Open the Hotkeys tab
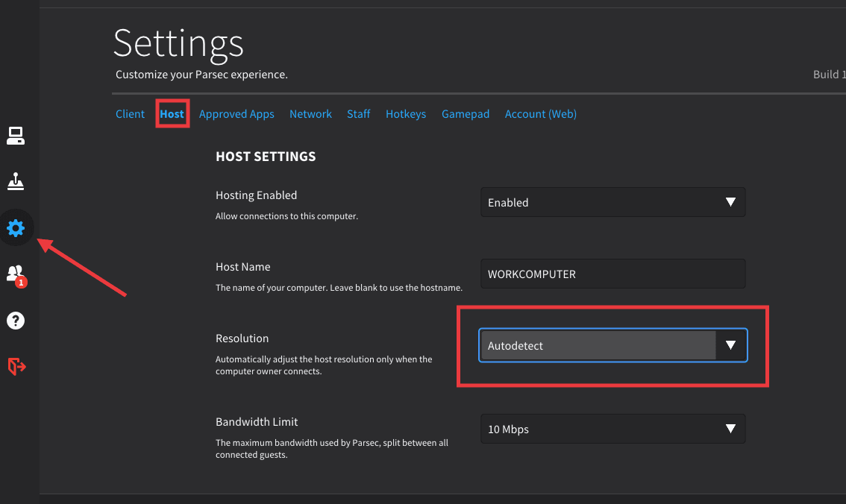This screenshot has height=504, width=846. [406, 114]
